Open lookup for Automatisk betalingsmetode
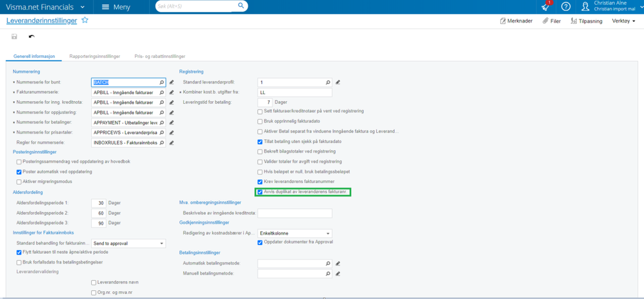The width and height of the screenshot is (644, 299). click(328, 264)
